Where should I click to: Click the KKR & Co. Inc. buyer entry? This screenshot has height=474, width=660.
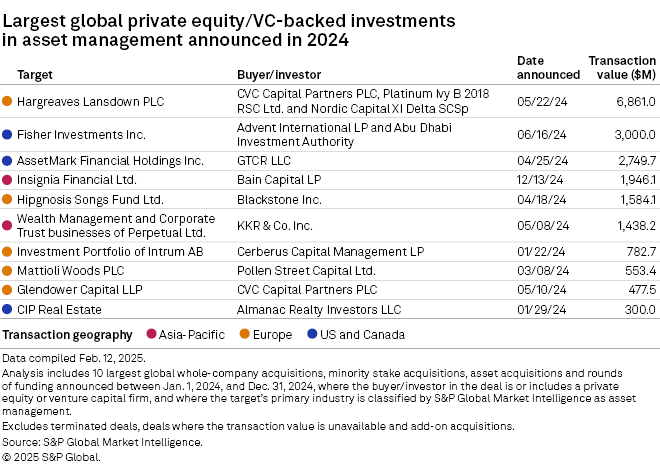(x=275, y=225)
